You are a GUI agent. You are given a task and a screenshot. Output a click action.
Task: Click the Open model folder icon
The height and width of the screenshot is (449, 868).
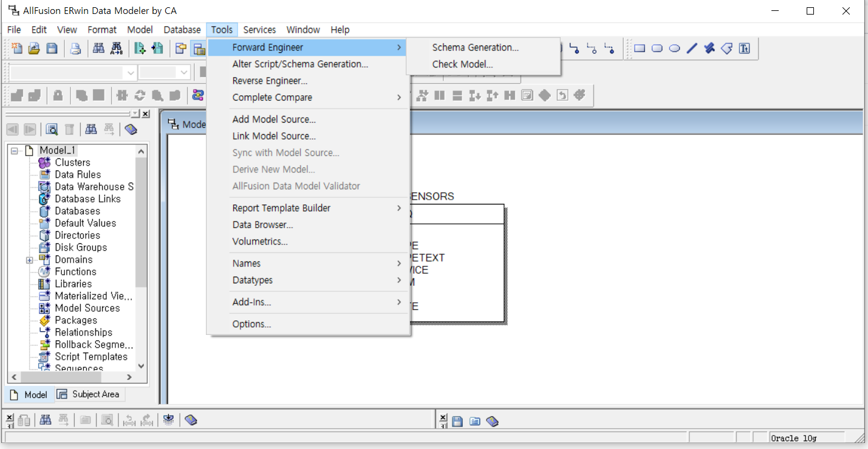click(x=34, y=49)
